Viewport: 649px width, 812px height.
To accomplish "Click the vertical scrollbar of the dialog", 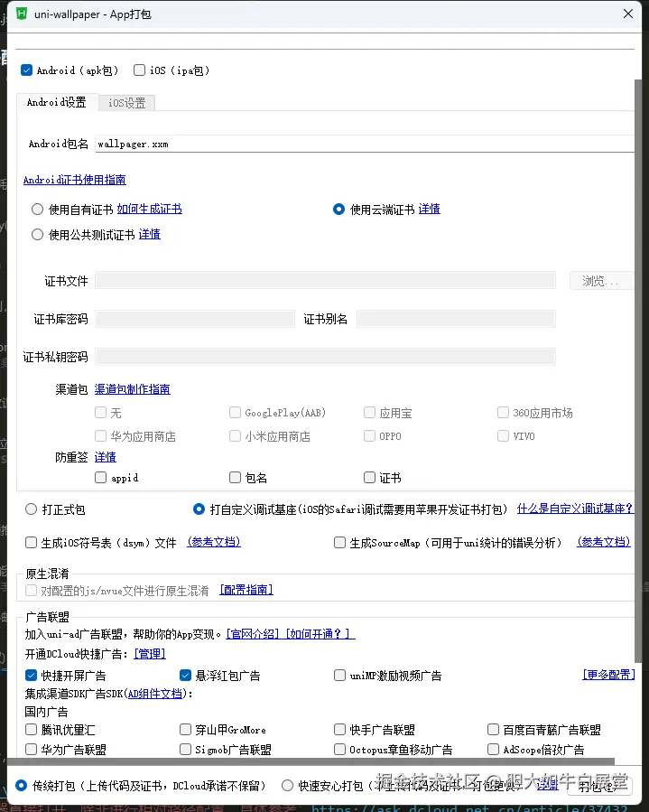I will (638, 370).
